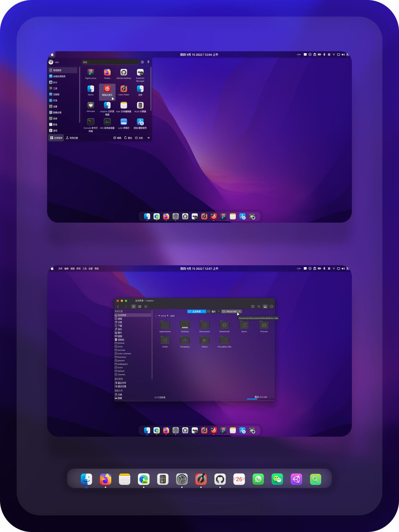The width and height of the screenshot is (399, 532).
Task: Open WeChat in the large dock
Action: tap(277, 479)
